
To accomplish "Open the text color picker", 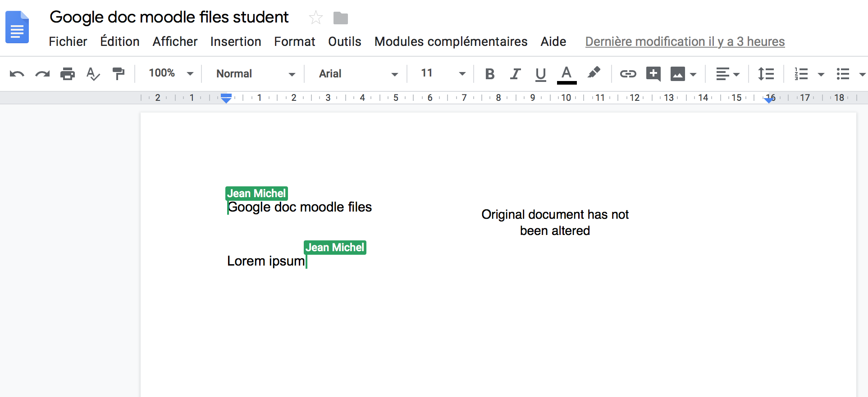I will point(566,74).
